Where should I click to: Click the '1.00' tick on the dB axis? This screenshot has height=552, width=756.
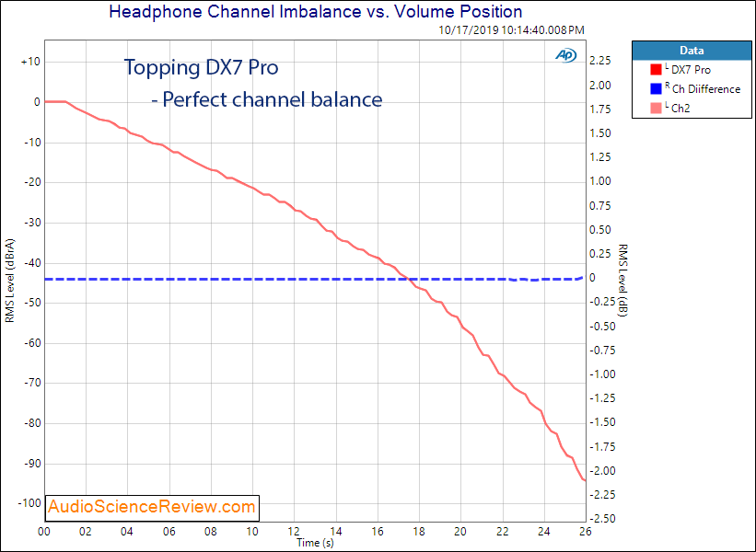(600, 181)
